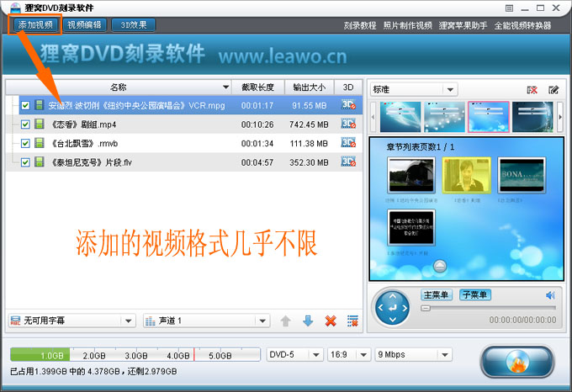572x392 pixels.
Task: Clear all videos with list-delete icon
Action: (x=352, y=320)
